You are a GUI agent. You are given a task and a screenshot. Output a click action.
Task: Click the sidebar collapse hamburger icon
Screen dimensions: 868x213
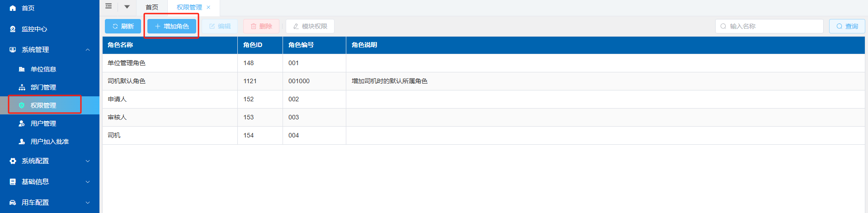[x=108, y=6]
